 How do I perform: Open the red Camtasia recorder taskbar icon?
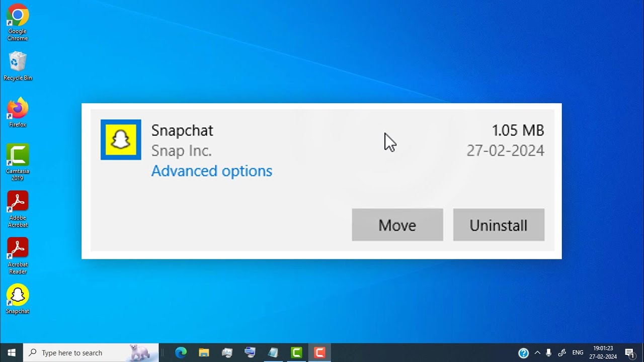click(x=319, y=352)
